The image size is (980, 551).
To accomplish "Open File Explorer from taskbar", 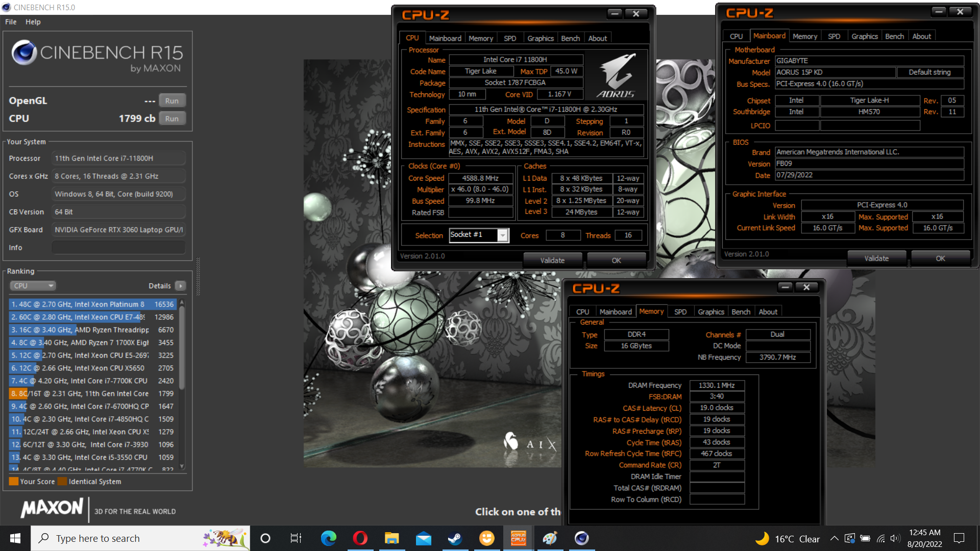I will click(x=391, y=538).
